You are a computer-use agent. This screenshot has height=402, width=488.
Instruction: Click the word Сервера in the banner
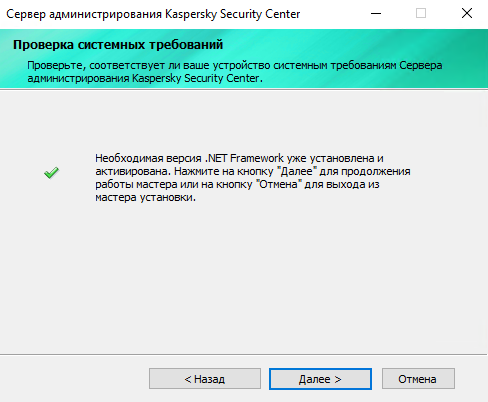(421, 65)
